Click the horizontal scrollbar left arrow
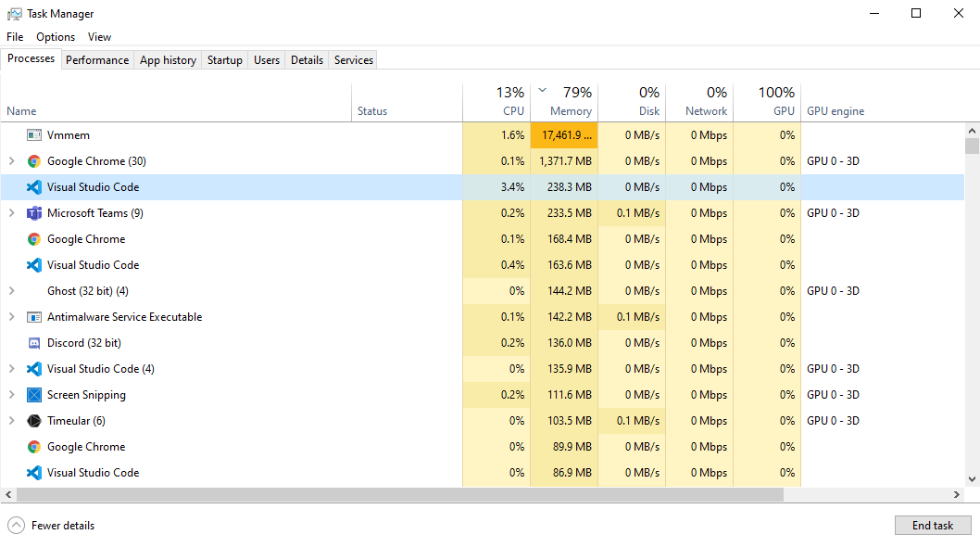 click(8, 494)
